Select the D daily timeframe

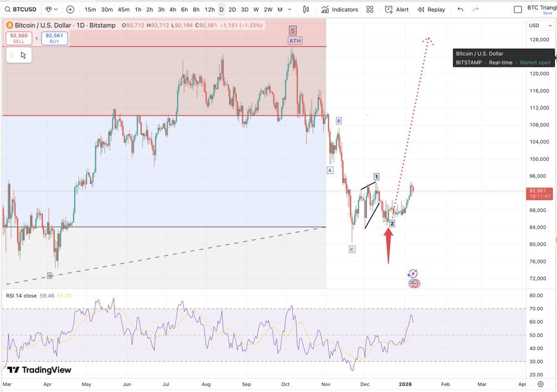click(221, 9)
